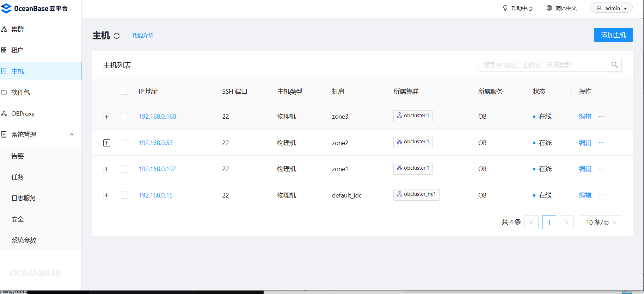The height and width of the screenshot is (294, 644).
Task: Toggle the select-all header checkbox
Action: [124, 92]
